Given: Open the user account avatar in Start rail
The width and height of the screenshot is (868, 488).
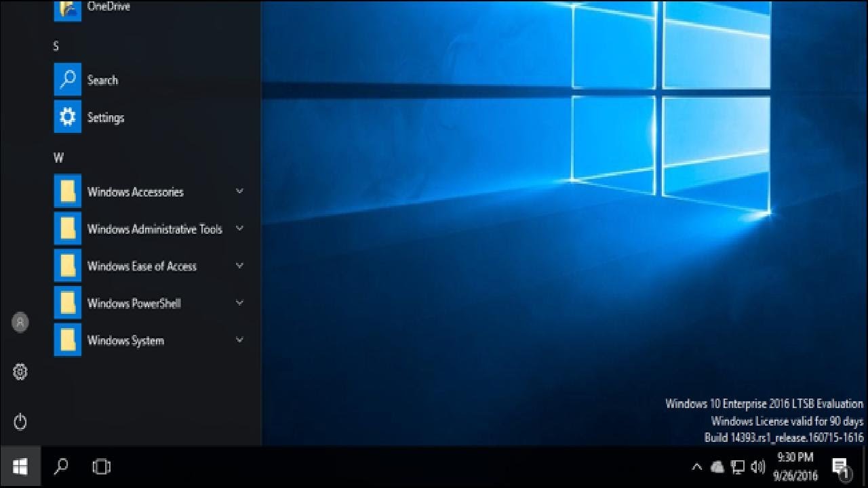Looking at the screenshot, I should pyautogui.click(x=20, y=323).
